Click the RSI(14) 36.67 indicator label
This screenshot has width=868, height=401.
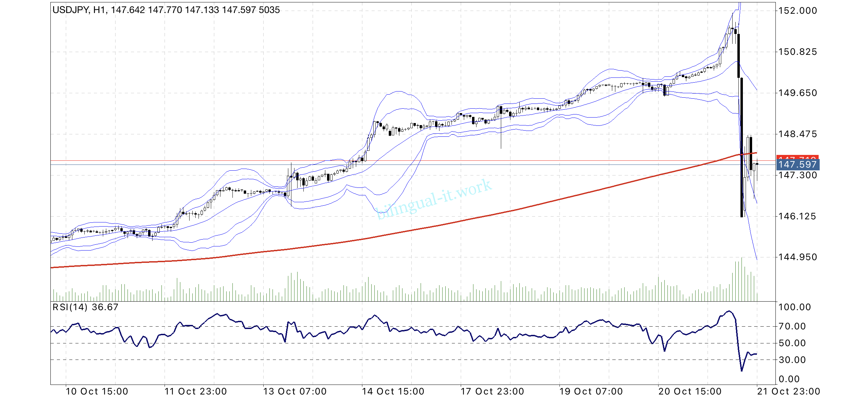[85, 307]
